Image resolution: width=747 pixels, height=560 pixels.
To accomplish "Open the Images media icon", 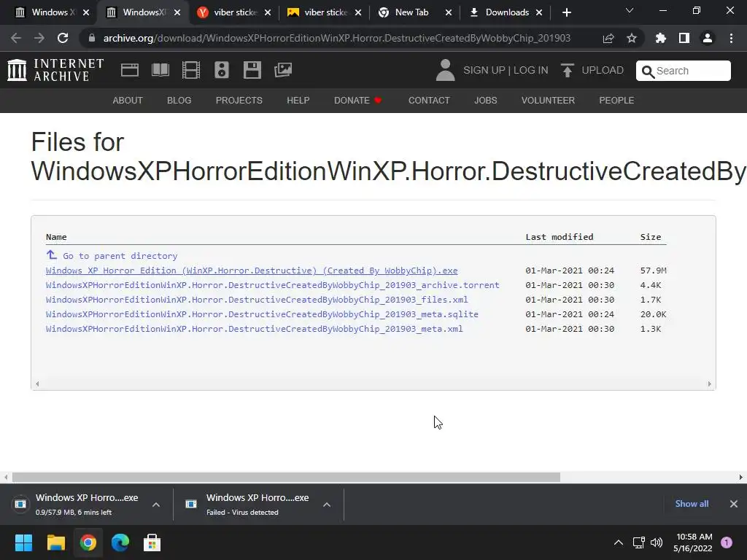I will coord(283,70).
